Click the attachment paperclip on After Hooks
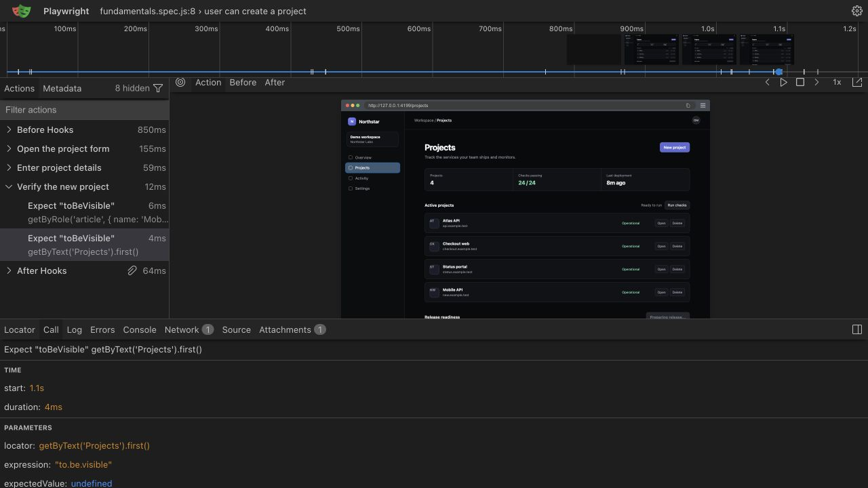868x488 pixels. [132, 270]
